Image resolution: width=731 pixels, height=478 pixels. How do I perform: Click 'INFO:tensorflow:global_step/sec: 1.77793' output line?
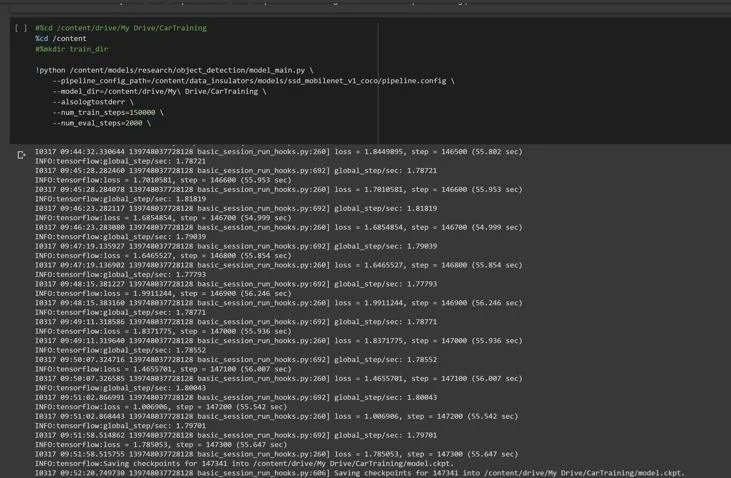coord(120,274)
